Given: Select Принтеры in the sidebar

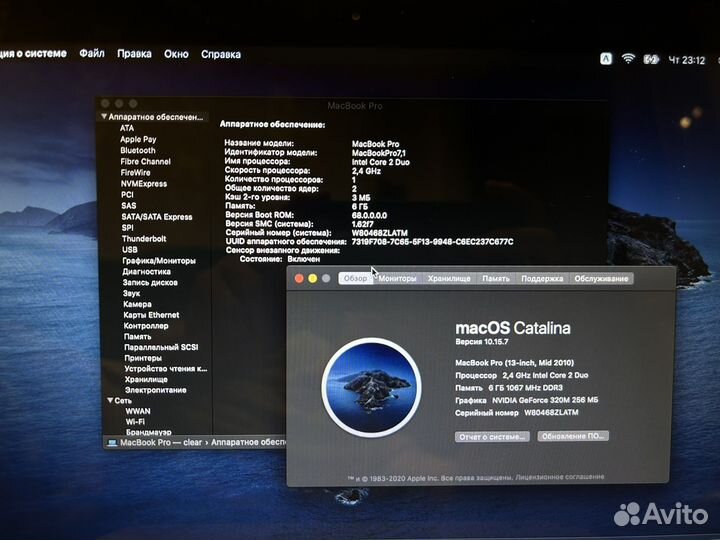Looking at the screenshot, I should point(143,358).
